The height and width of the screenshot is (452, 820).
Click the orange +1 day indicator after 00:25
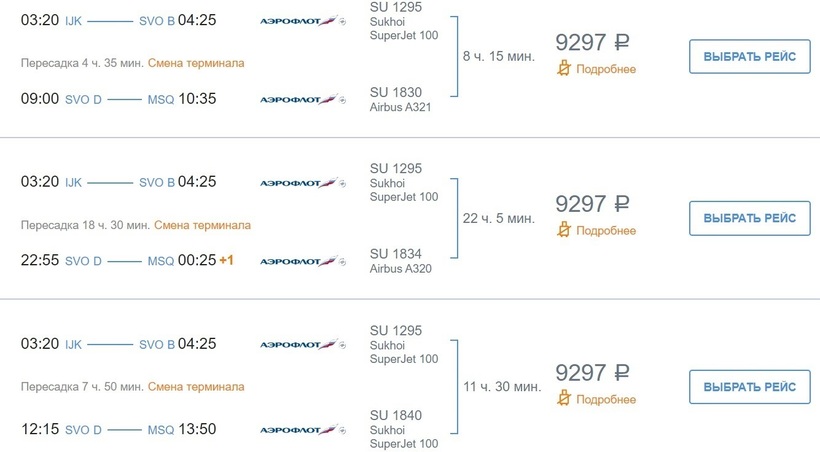pyautogui.click(x=226, y=261)
